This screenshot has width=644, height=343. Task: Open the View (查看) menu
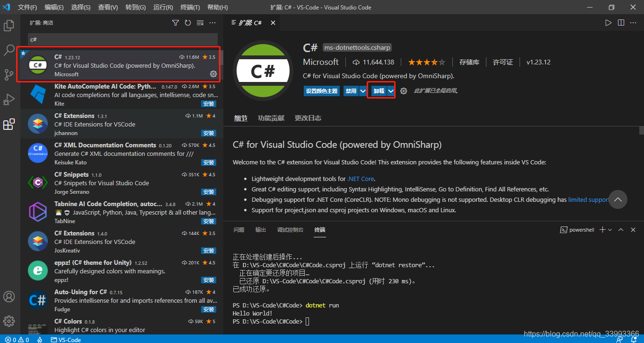pos(108,7)
